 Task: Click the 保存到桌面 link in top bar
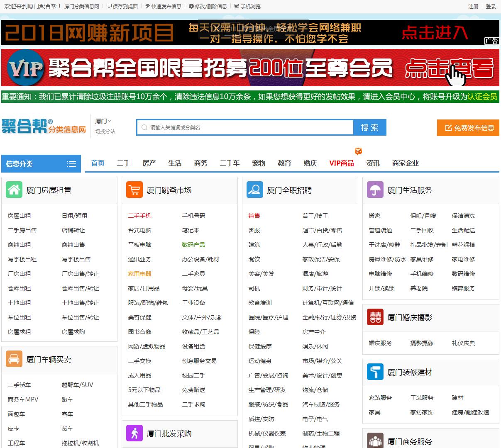122,6
